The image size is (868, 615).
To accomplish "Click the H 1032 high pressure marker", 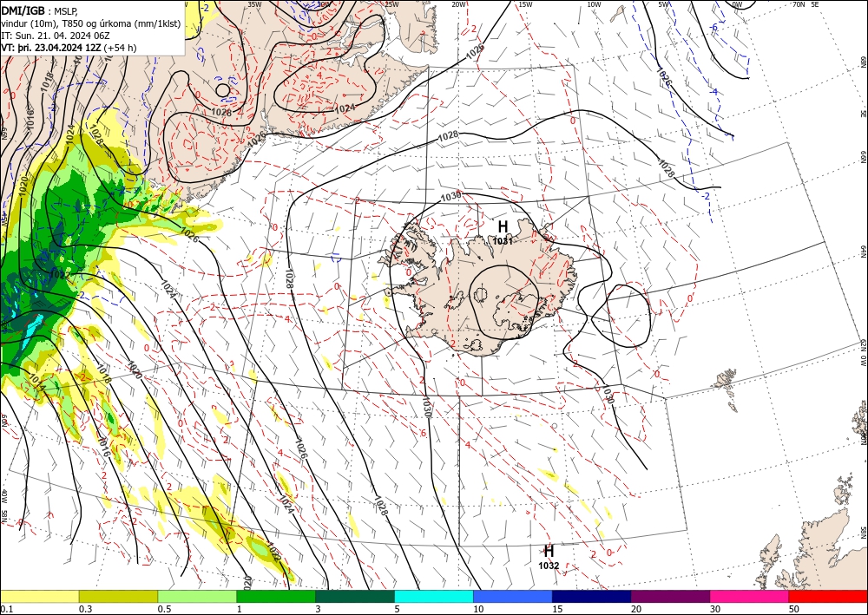I will click(549, 556).
